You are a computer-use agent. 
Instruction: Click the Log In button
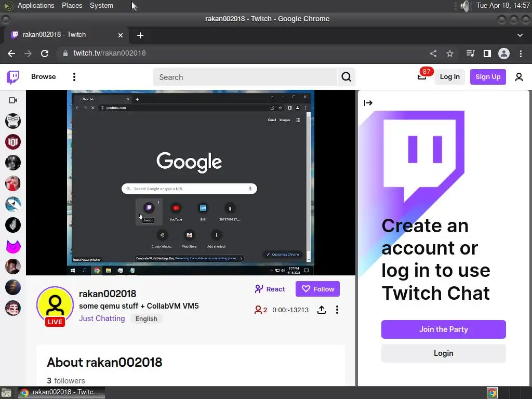(x=449, y=77)
